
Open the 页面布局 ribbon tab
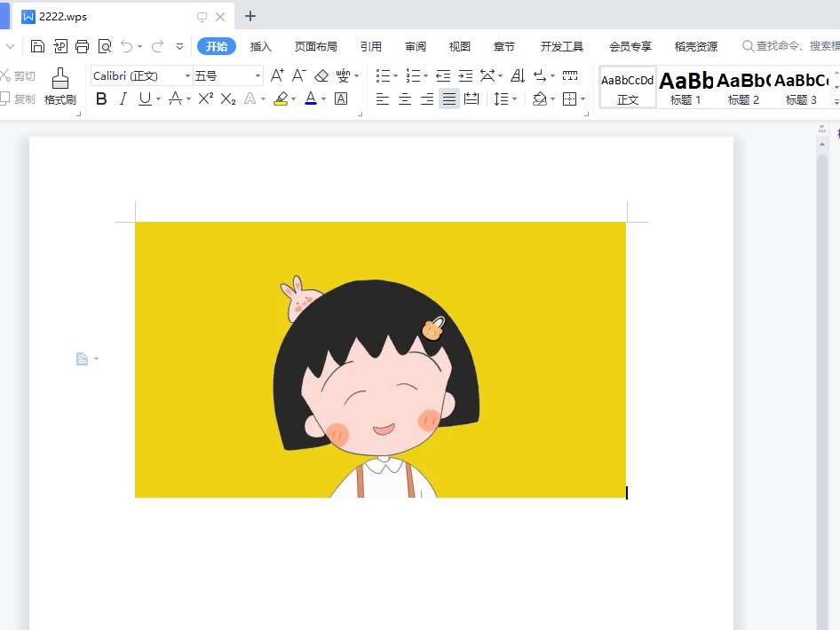click(x=315, y=46)
